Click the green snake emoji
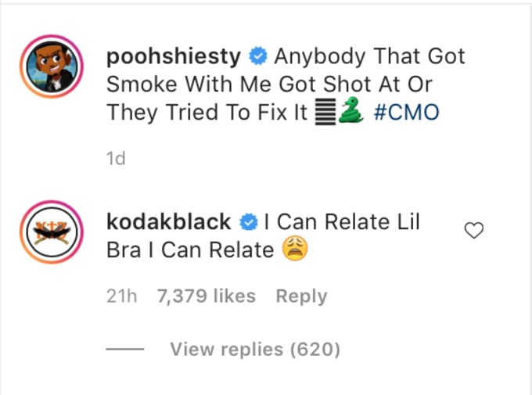The image size is (532, 395). pyautogui.click(x=351, y=110)
